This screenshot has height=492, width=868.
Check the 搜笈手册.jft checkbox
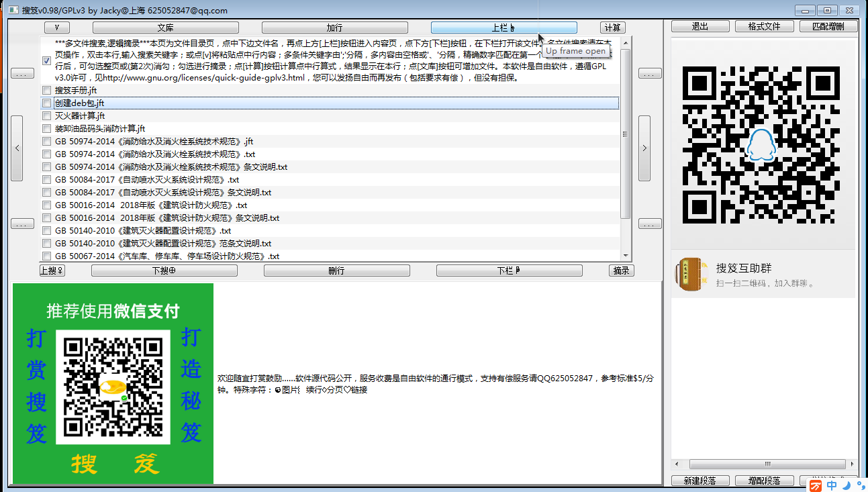point(46,90)
